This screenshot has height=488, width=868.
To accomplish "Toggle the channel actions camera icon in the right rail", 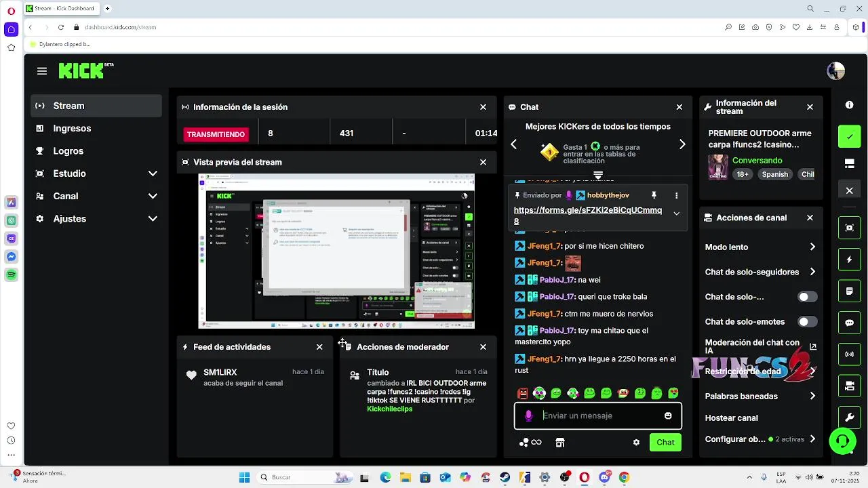I will (849, 386).
